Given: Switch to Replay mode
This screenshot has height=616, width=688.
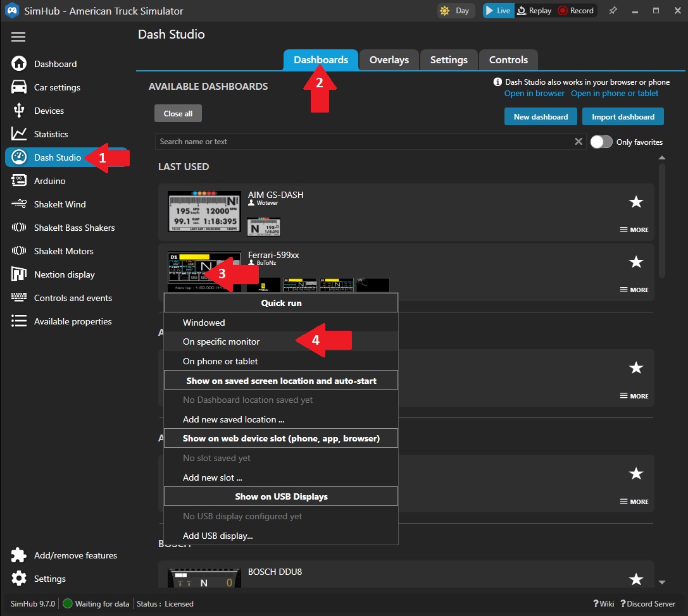Looking at the screenshot, I should [x=534, y=11].
